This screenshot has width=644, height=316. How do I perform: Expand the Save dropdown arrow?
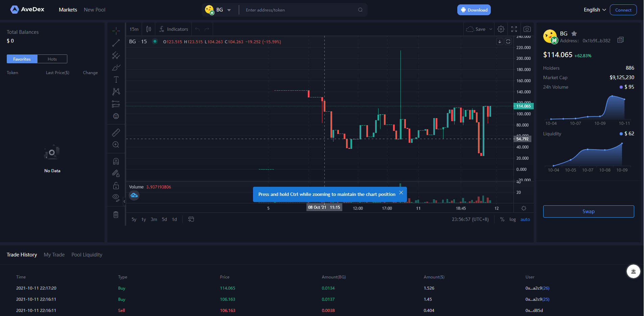coord(491,29)
